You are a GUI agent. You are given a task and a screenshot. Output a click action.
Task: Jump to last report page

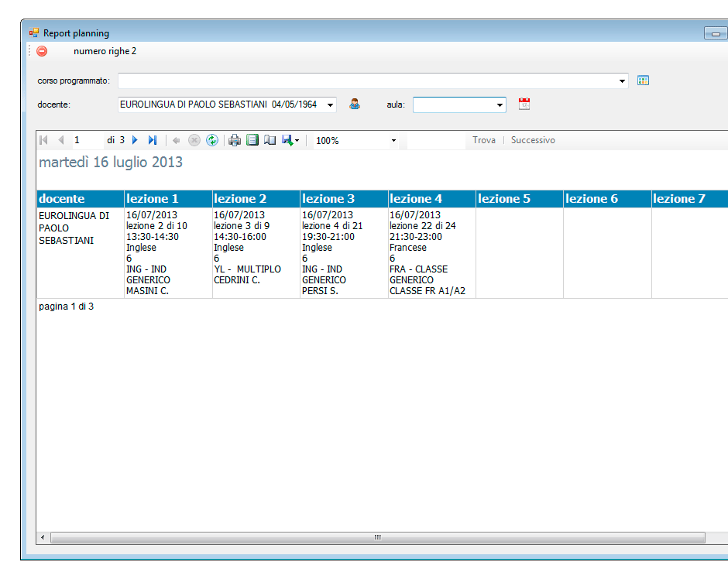[x=153, y=140]
